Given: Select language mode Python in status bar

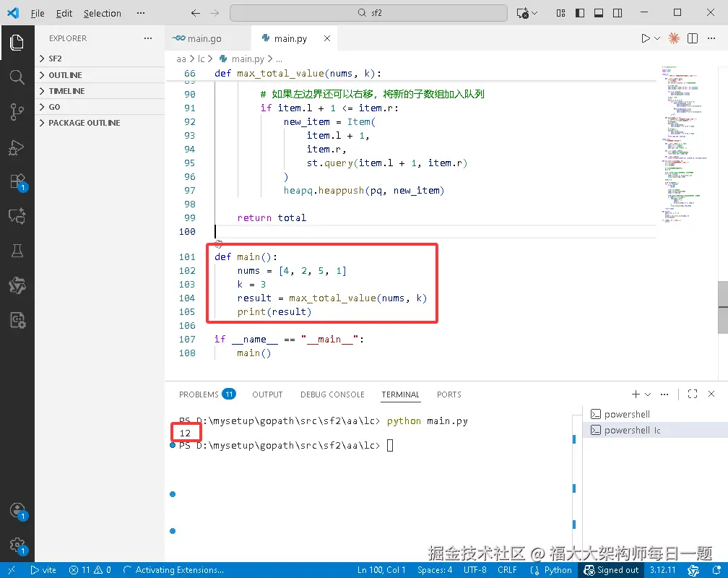Looking at the screenshot, I should 558,570.
